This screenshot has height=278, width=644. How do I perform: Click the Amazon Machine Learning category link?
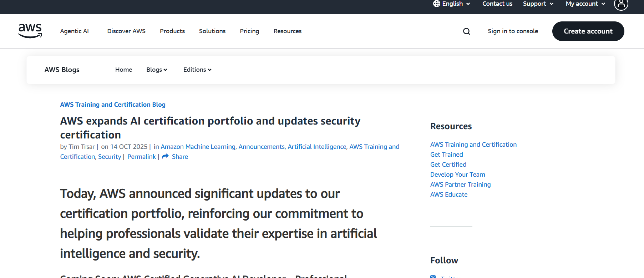(198, 147)
